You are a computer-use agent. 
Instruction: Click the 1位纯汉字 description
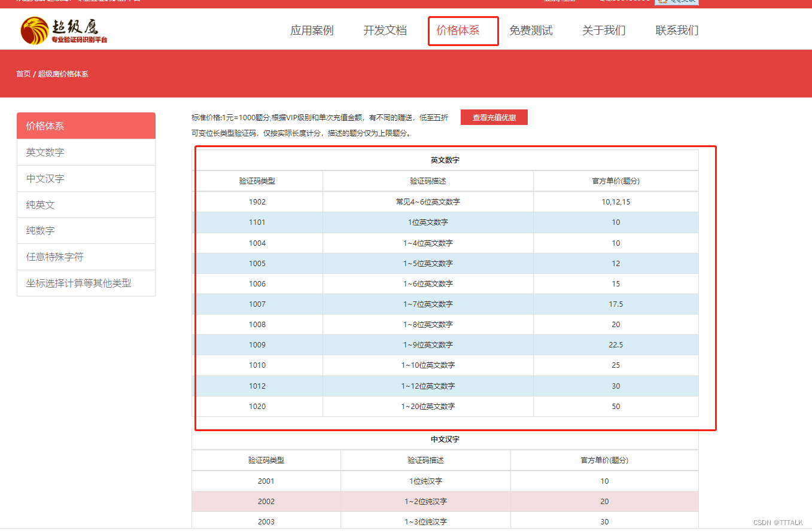425,481
